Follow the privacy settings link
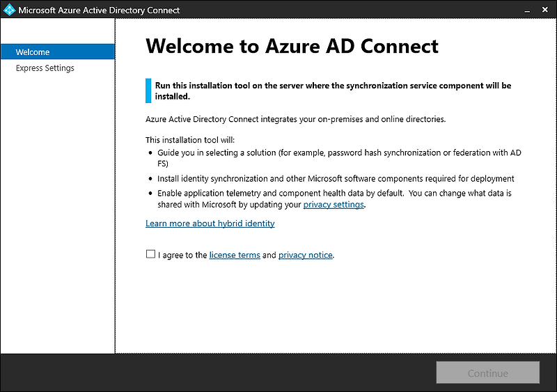Image resolution: width=557 pixels, height=392 pixels. pyautogui.click(x=334, y=205)
